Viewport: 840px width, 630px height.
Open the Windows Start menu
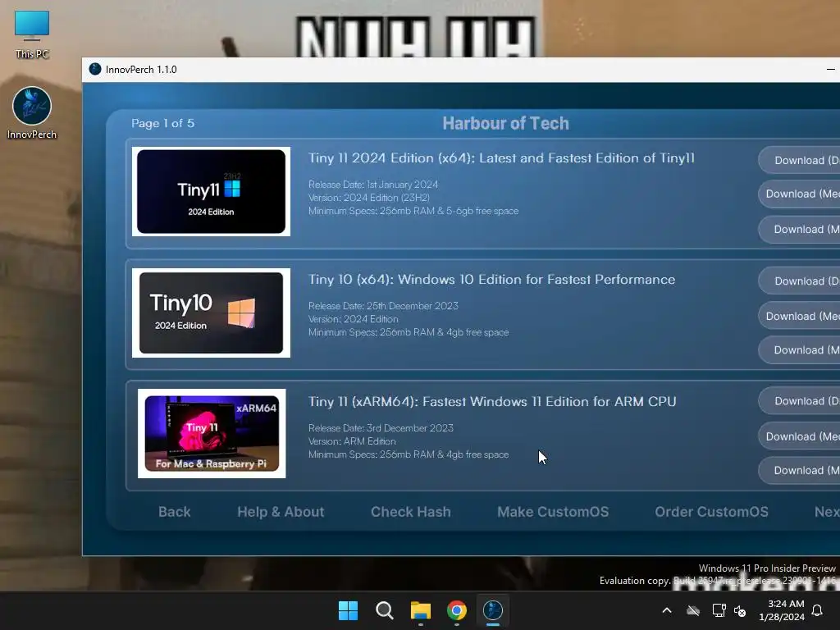(348, 610)
